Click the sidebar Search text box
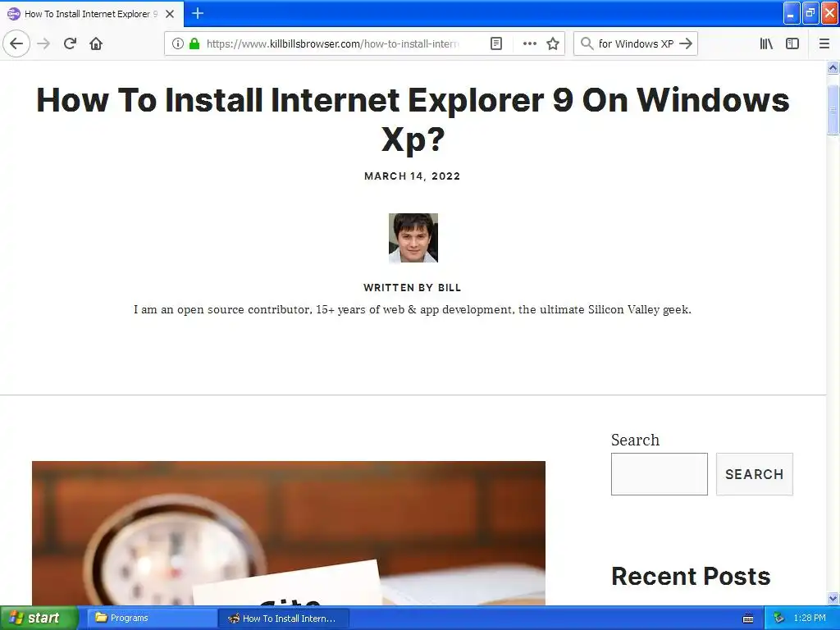The height and width of the screenshot is (630, 840). (x=659, y=474)
